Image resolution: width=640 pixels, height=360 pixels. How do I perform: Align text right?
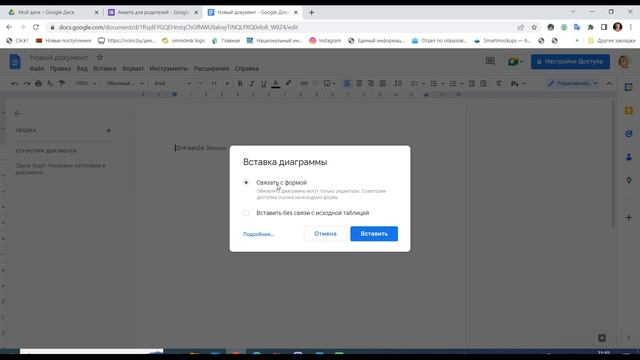[x=371, y=84]
